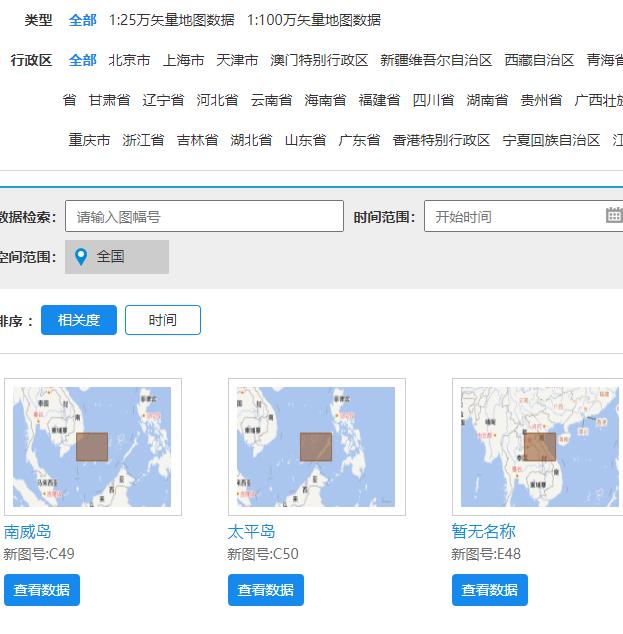This screenshot has height=634, width=623.
Task: Choose 澳门特别行政区 region filter
Action: pos(319,60)
